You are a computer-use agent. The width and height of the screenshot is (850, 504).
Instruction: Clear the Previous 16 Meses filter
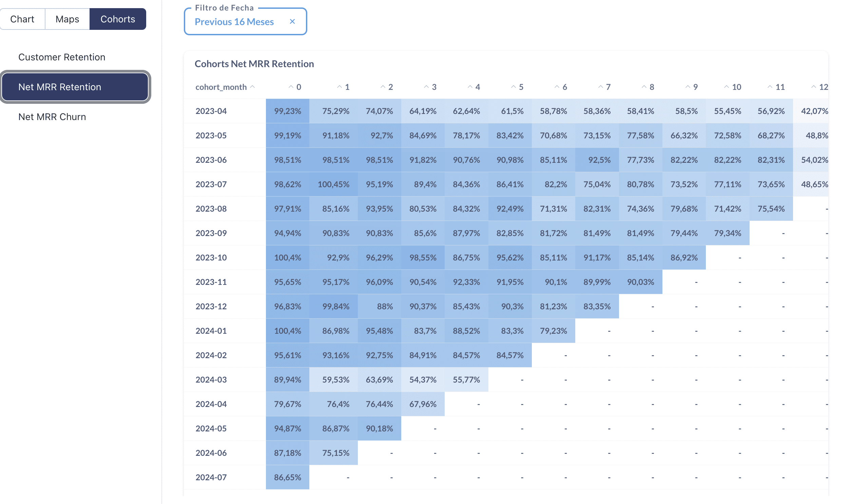point(292,21)
